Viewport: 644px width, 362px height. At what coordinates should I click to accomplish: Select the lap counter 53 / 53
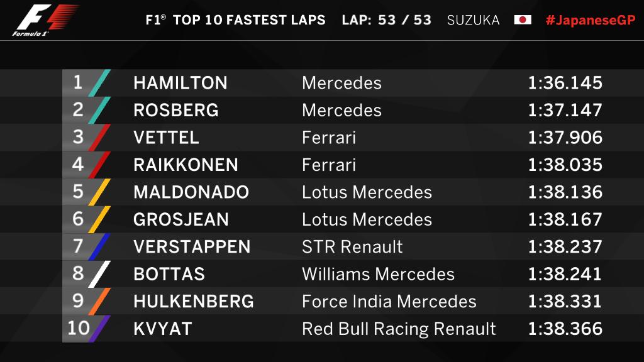click(404, 19)
